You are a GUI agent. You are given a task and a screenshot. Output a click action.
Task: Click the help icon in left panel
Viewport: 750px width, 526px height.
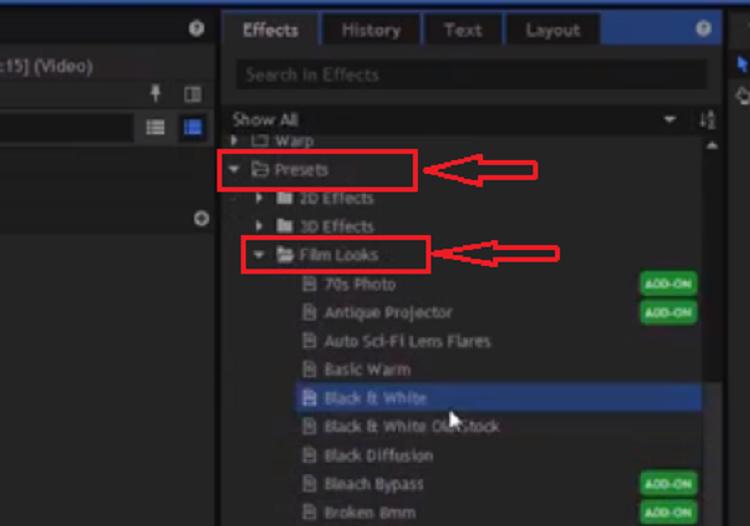pos(197,29)
